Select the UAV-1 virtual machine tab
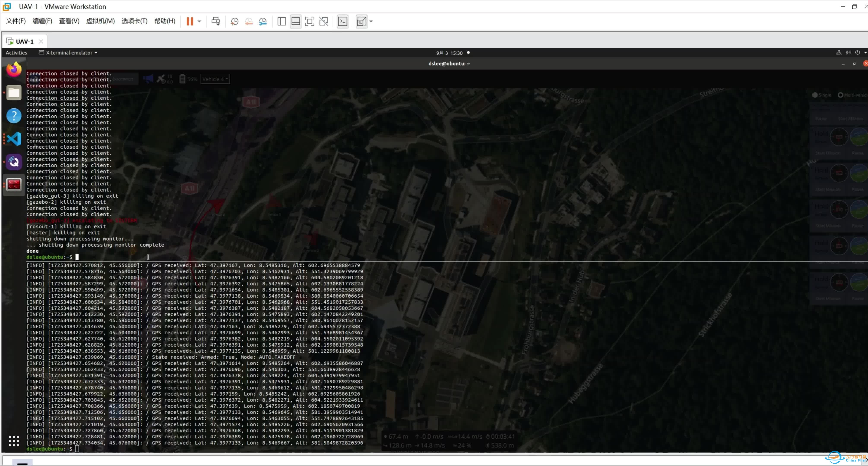 click(x=24, y=41)
